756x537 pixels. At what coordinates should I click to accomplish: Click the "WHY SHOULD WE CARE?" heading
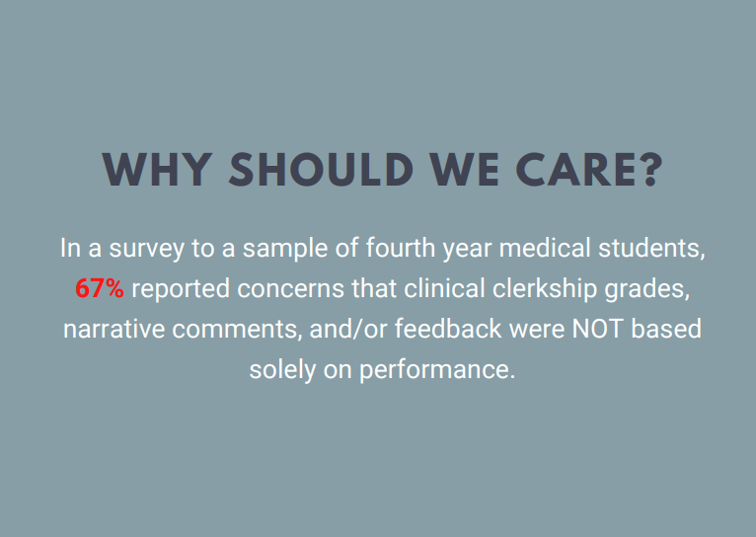pos(383,170)
